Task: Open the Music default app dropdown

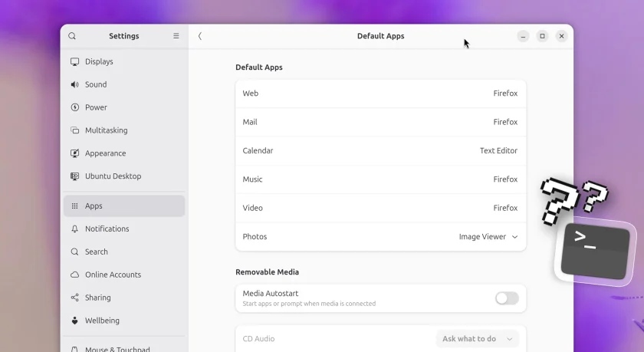Action: tap(381, 179)
